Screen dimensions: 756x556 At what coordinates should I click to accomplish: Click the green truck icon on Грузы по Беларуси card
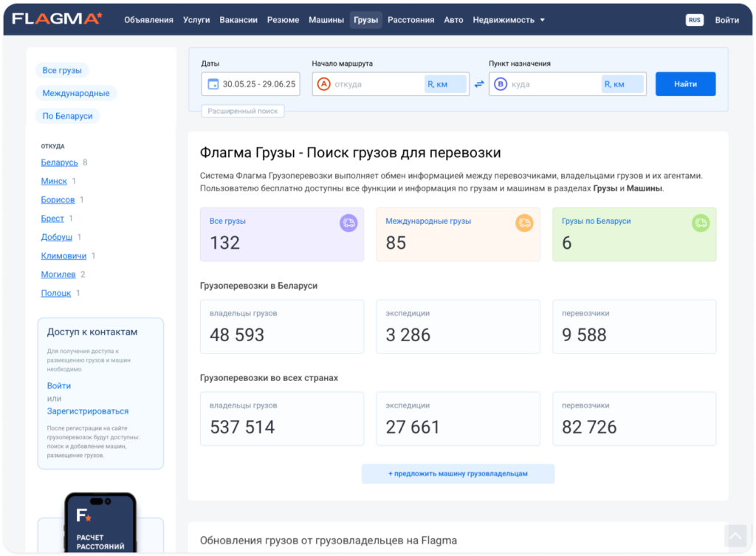click(x=701, y=223)
